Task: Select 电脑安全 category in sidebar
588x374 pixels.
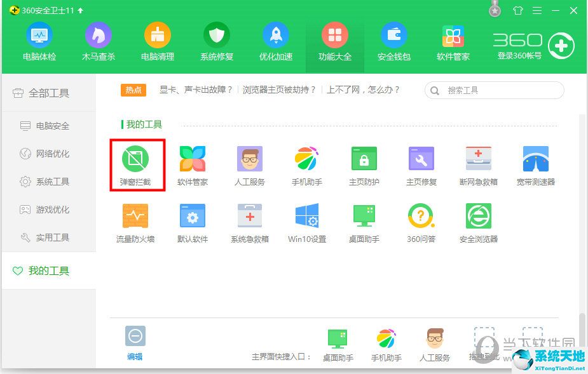Action: [x=49, y=126]
